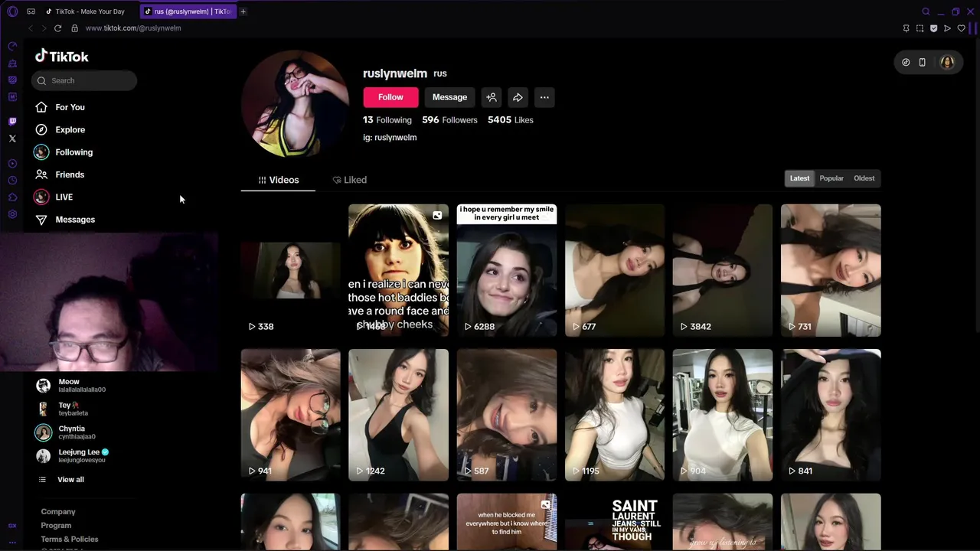Open the video with 841 views
This screenshot has height=551, width=980.
[x=831, y=415]
